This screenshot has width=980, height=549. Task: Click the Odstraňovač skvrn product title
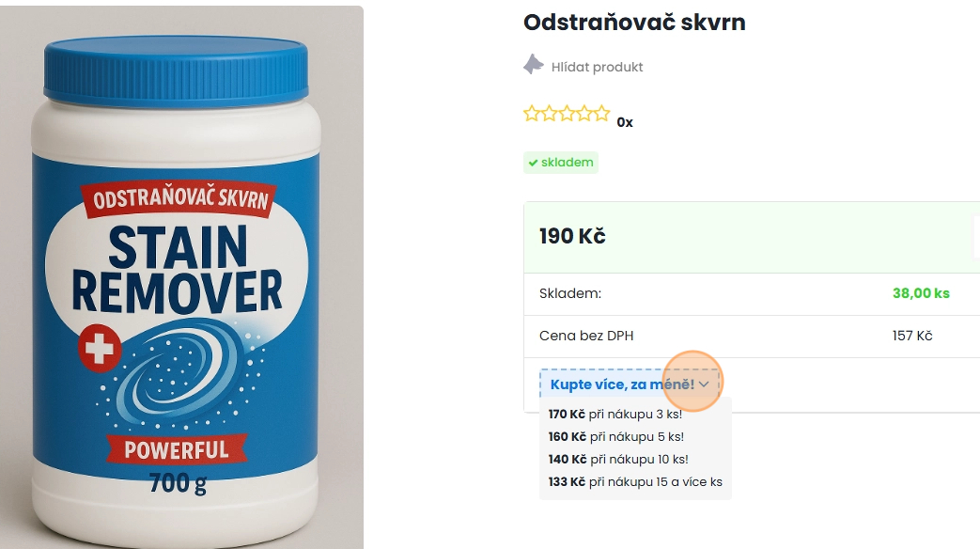634,22
